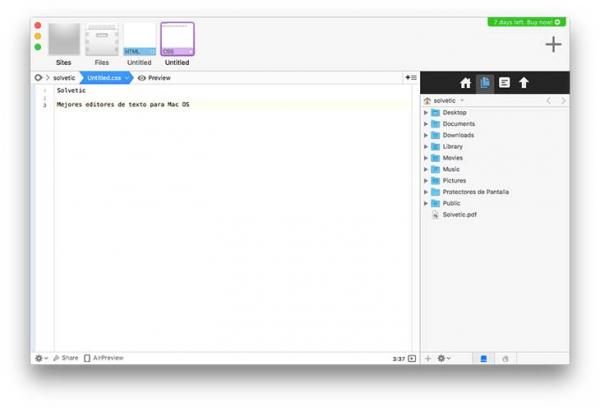600x408 pixels.
Task: Open the Untitled.css path dropdown
Action: pyautogui.click(x=106, y=78)
